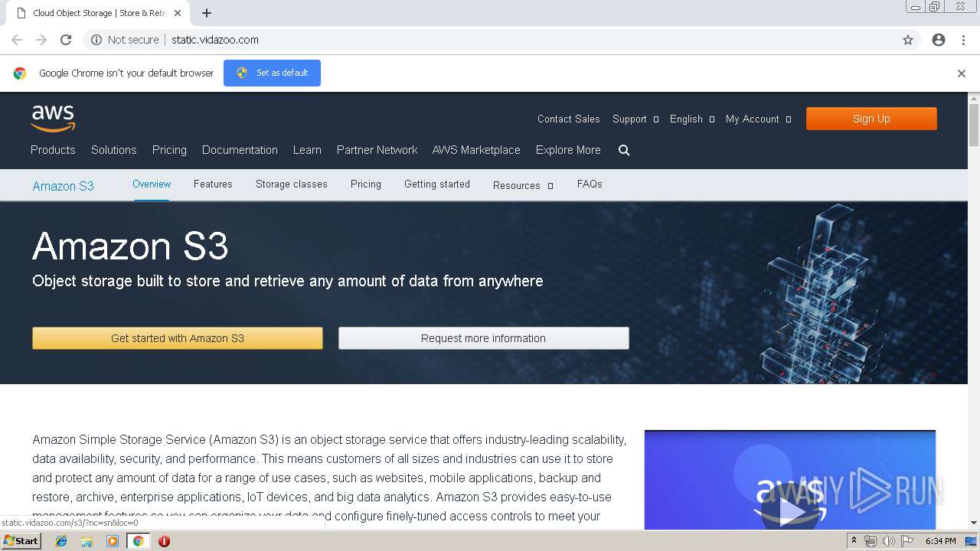980x551 pixels.
Task: Click the page vertical scrollbar thumb
Action: click(x=974, y=125)
